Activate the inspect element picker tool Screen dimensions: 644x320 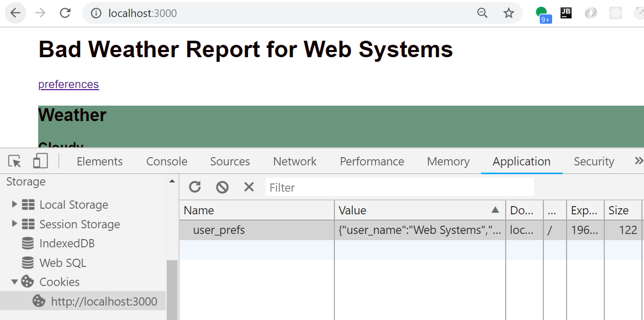click(x=15, y=161)
